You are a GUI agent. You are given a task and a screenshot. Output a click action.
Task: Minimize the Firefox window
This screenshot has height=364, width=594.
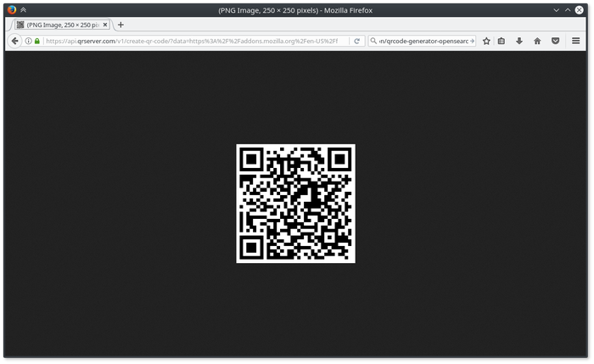tap(556, 10)
